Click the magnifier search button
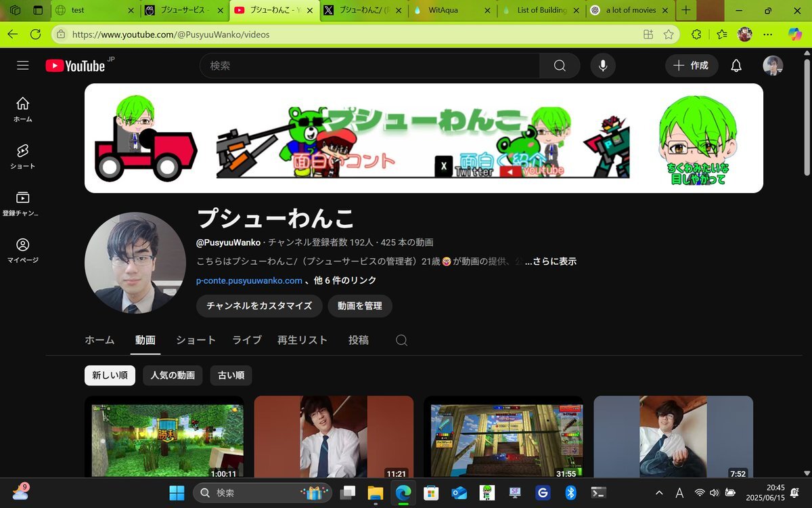Viewport: 812px width, 508px height. 560,66
